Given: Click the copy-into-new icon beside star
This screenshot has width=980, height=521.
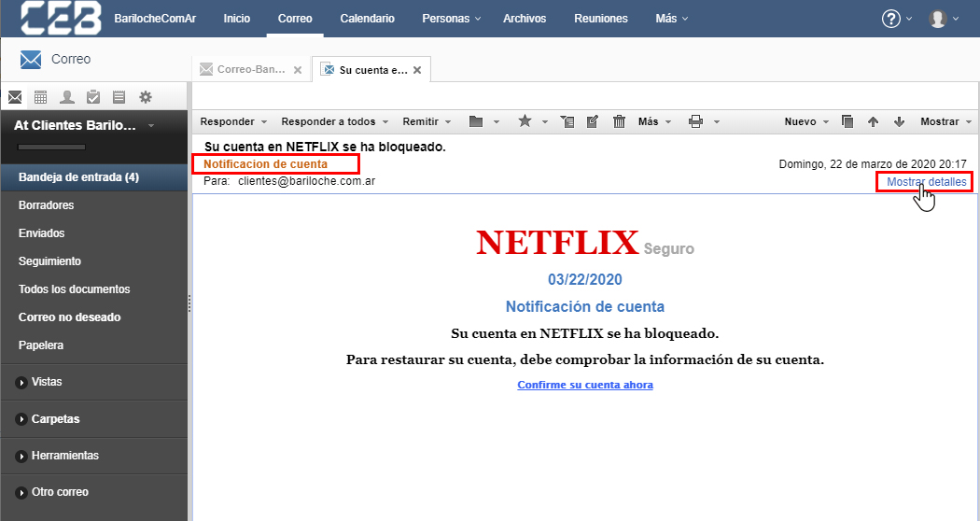Looking at the screenshot, I should (x=567, y=121).
